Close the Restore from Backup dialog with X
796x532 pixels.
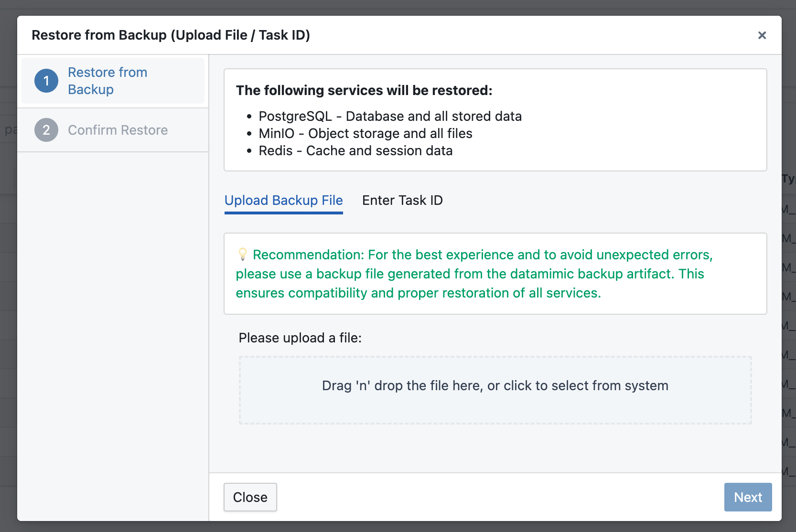[x=762, y=35]
